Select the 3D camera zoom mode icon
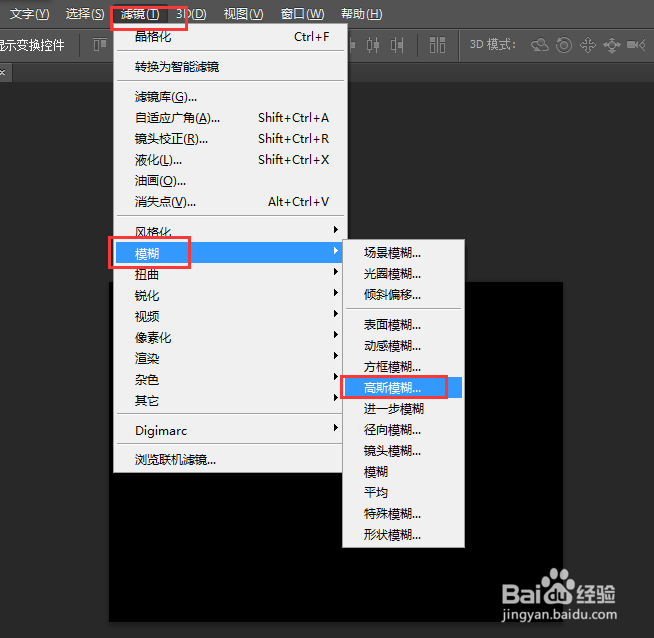The image size is (654, 638). pos(636,45)
